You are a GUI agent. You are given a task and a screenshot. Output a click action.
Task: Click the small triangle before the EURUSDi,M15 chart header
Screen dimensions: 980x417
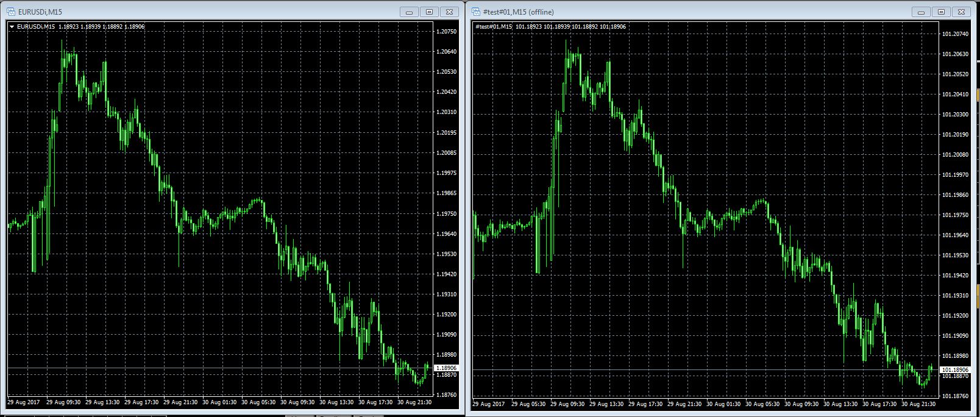click(12, 27)
